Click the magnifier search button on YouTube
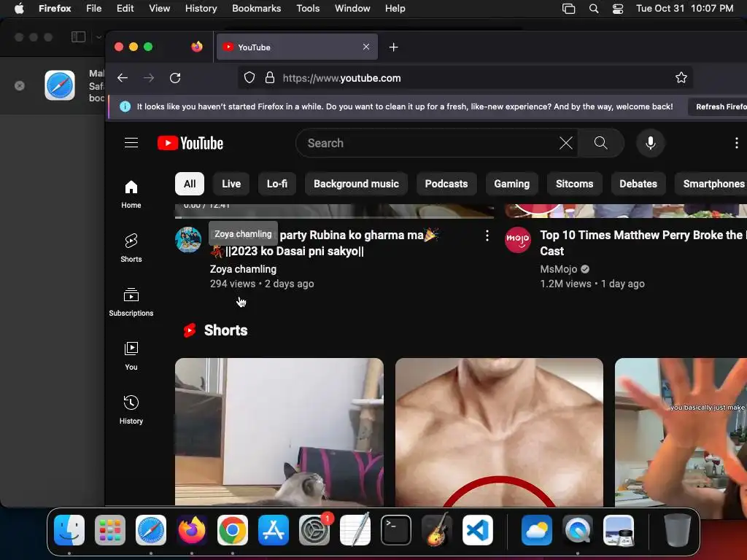The image size is (747, 560). [x=601, y=143]
